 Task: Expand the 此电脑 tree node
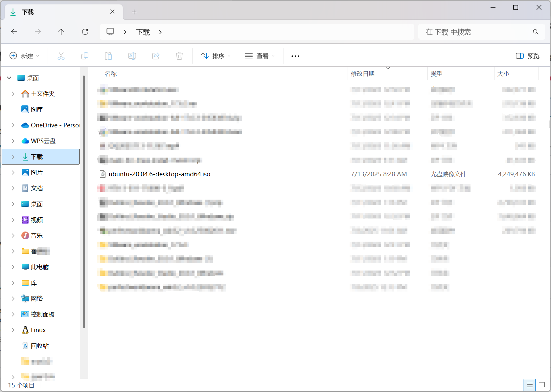coord(13,267)
